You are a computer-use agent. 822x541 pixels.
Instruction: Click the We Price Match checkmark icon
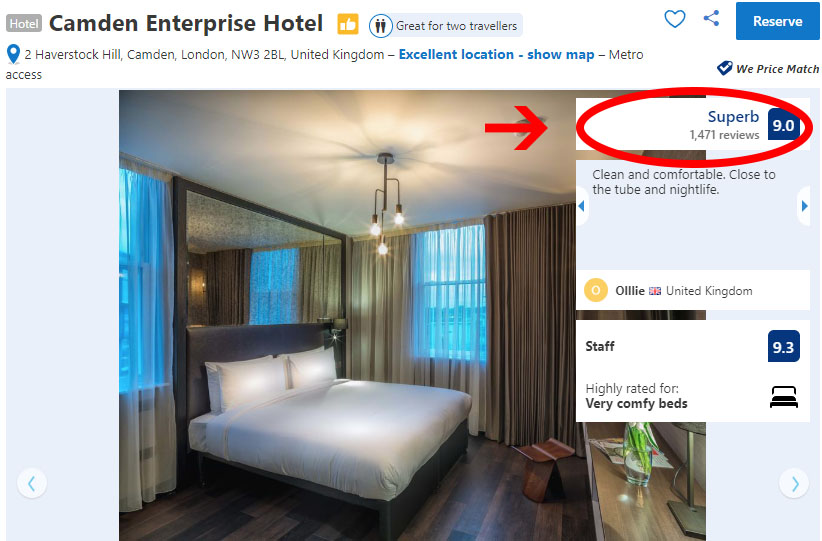(724, 68)
